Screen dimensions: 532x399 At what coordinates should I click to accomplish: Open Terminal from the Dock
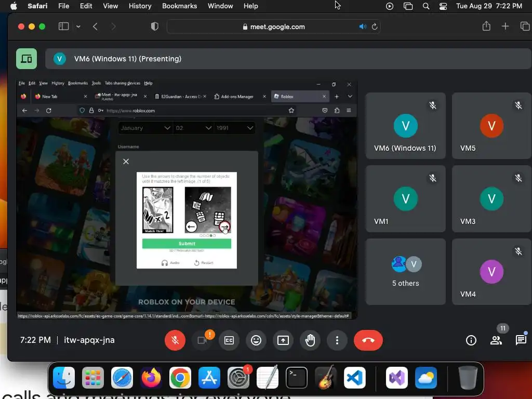(x=297, y=378)
